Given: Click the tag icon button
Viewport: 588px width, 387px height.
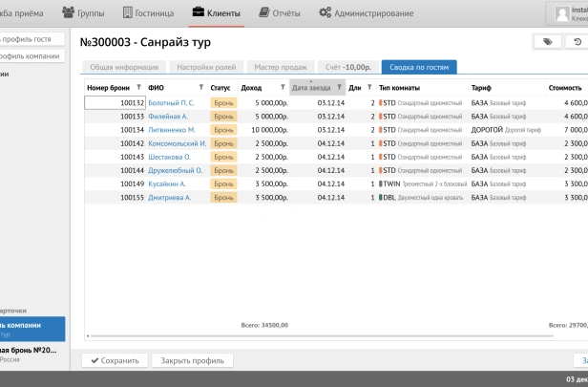Looking at the screenshot, I should [547, 42].
